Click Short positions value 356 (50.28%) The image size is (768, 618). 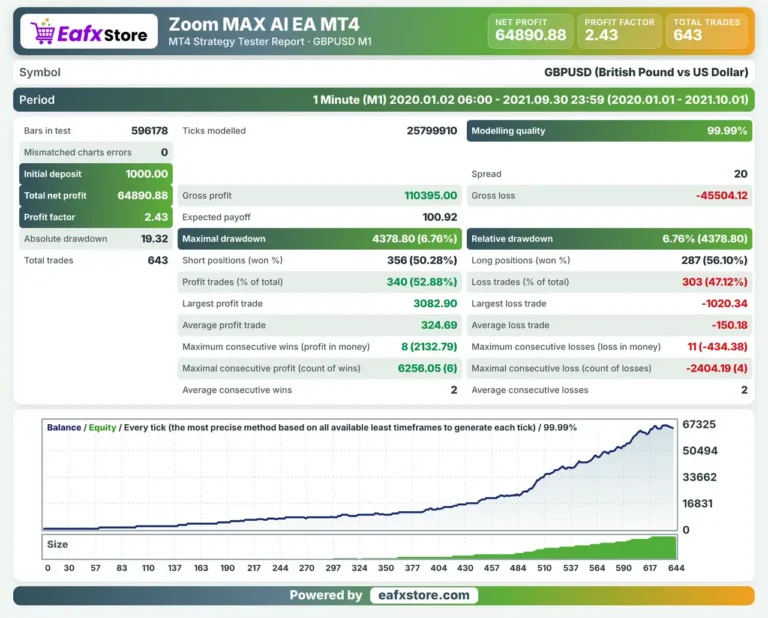point(422,260)
